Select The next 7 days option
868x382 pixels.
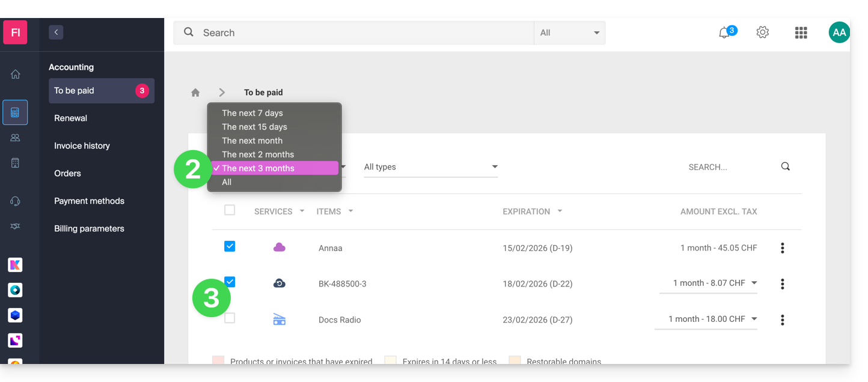(252, 113)
